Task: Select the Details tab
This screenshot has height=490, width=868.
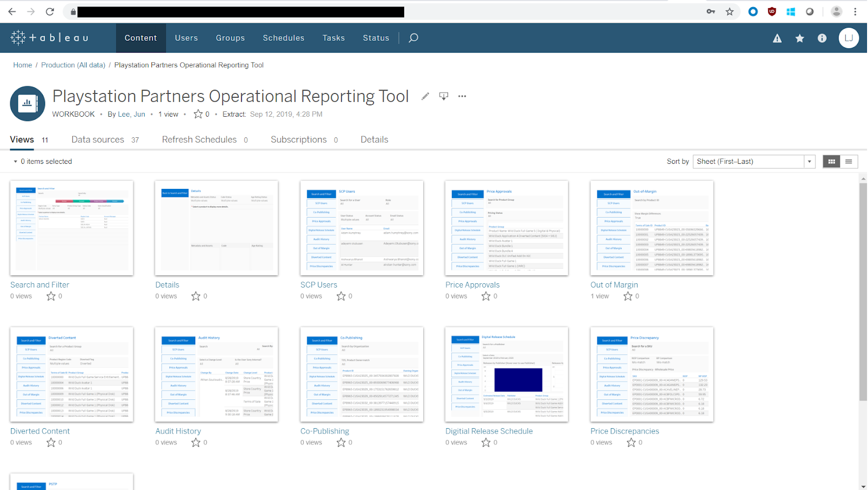Action: click(374, 140)
